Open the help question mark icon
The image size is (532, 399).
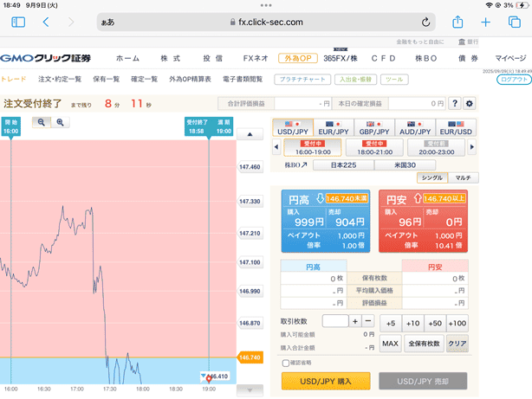[455, 104]
